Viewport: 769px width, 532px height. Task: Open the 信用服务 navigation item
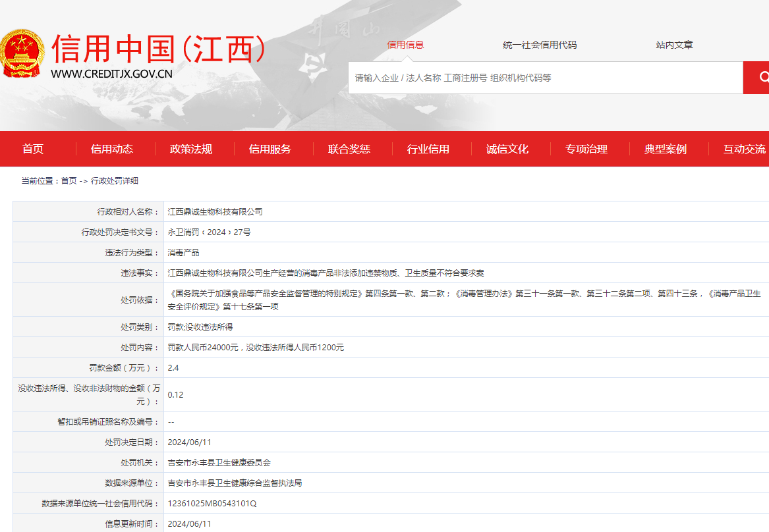(x=270, y=149)
